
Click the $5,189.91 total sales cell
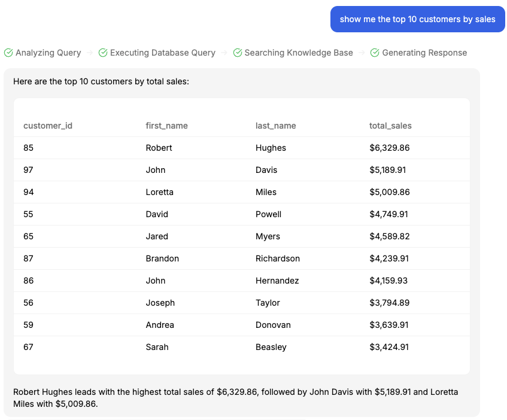387,170
